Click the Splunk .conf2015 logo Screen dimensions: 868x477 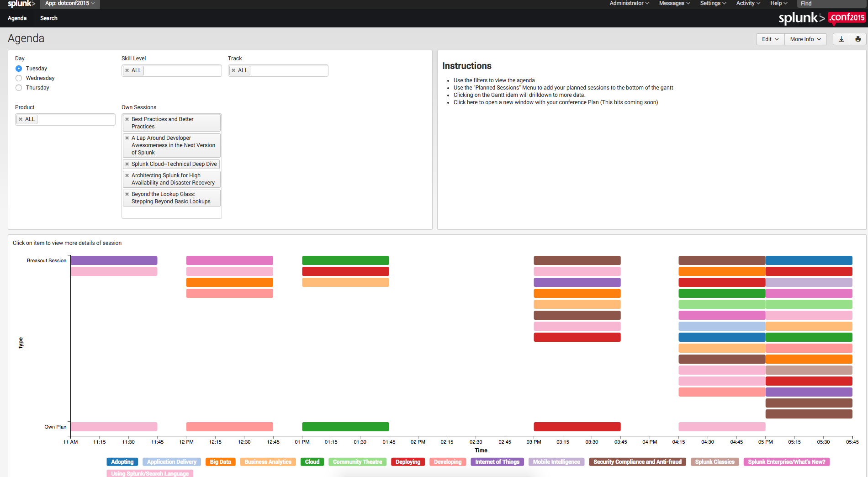821,18
